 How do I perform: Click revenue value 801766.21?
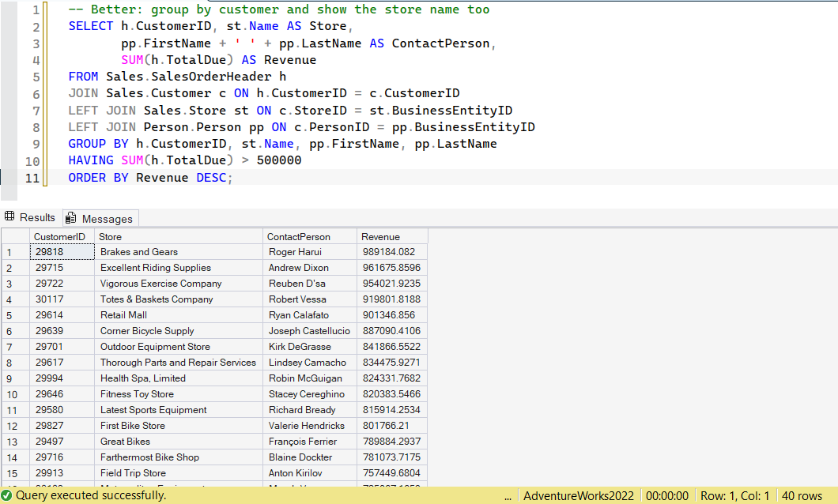(392, 426)
